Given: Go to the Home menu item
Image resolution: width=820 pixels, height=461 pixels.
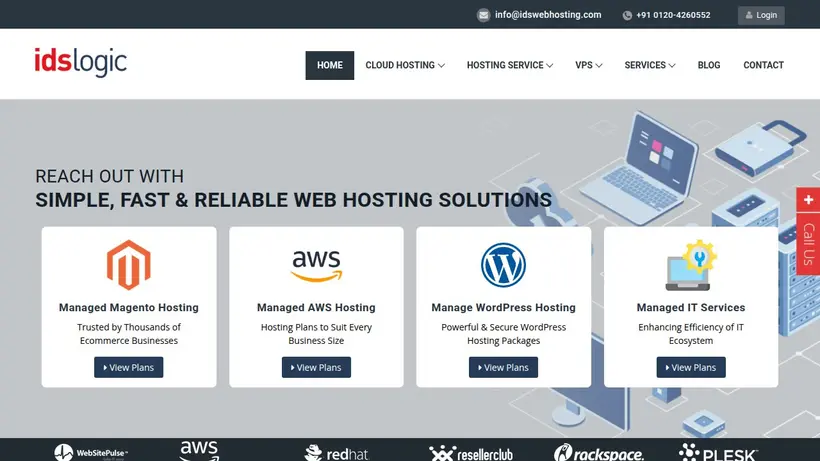Looking at the screenshot, I should (329, 65).
